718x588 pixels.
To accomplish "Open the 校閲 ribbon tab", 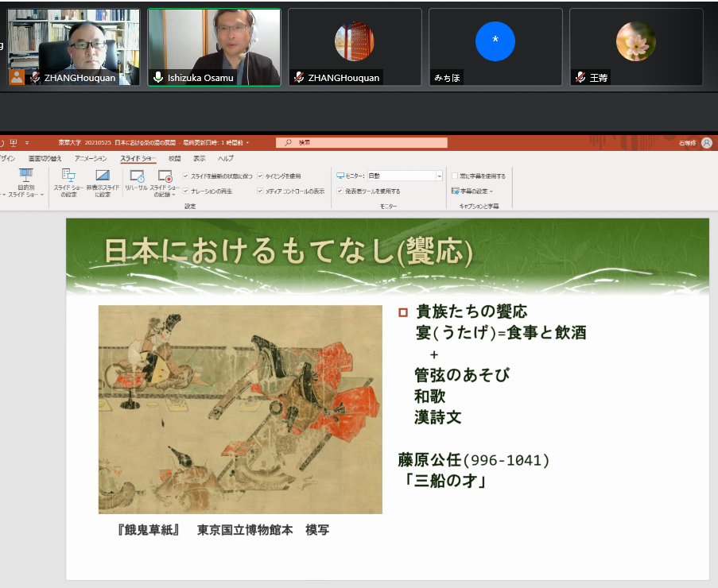I will click(174, 159).
